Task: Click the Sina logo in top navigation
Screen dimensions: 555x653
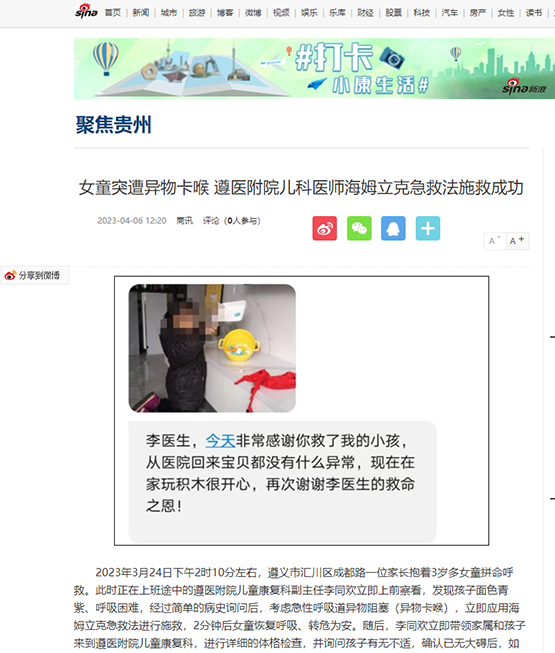Action: [x=86, y=11]
